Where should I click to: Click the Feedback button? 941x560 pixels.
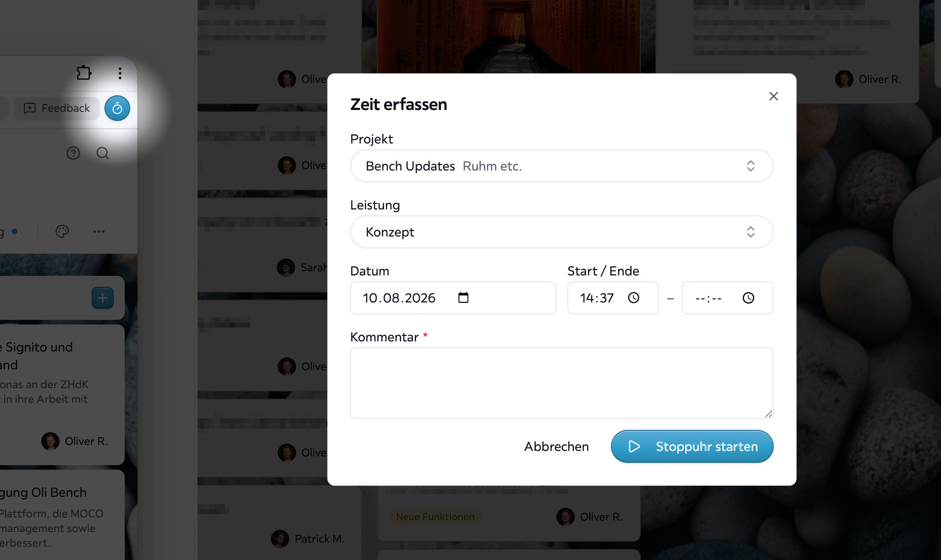pyautogui.click(x=56, y=108)
